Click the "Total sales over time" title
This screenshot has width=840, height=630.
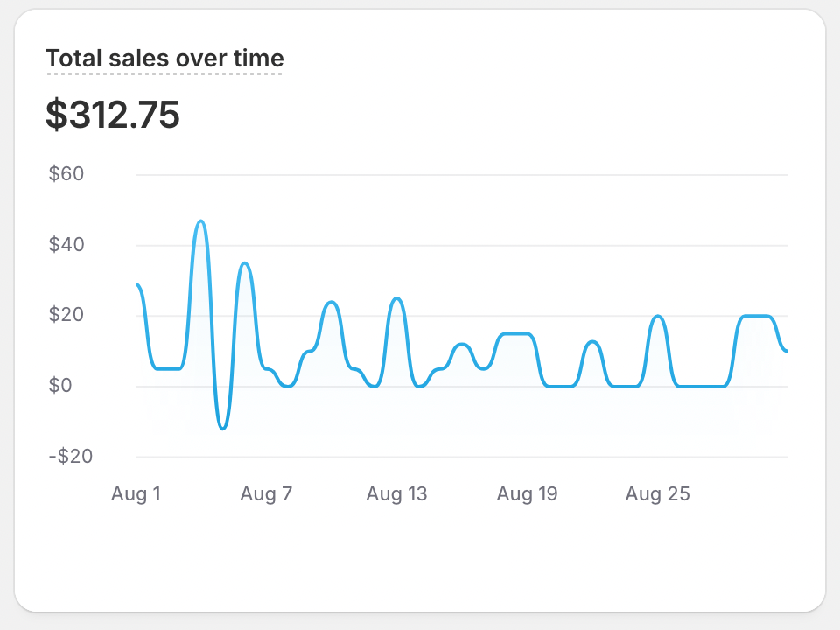pos(164,59)
